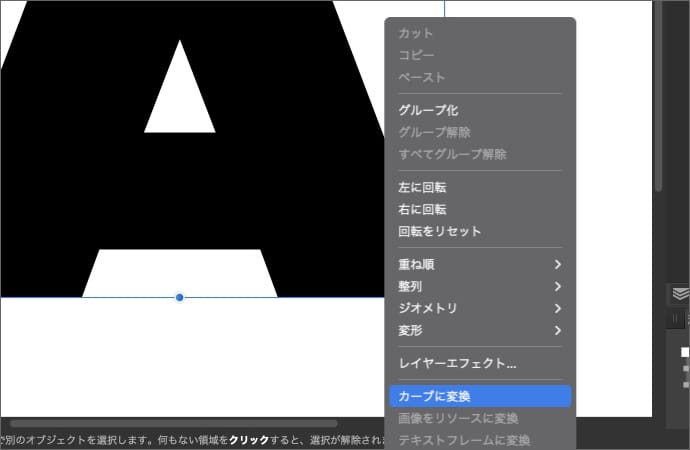Choose グループ解除 in the context menu
The image size is (690, 450).
point(435,132)
